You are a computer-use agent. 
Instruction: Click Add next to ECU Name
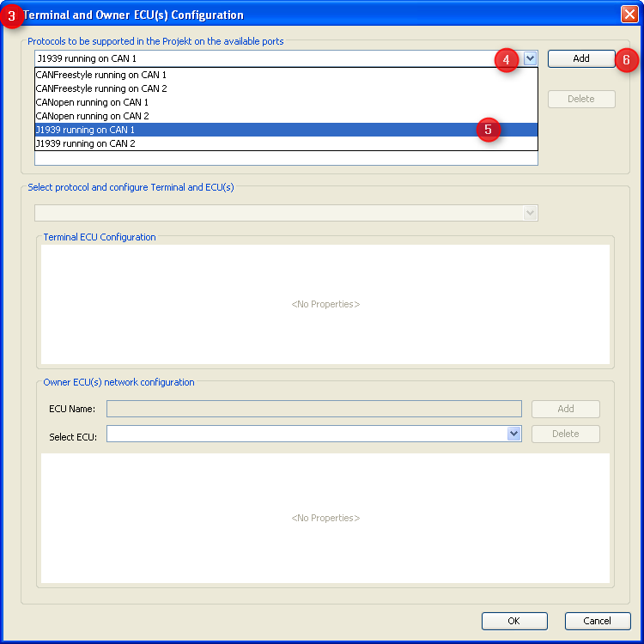pyautogui.click(x=566, y=409)
